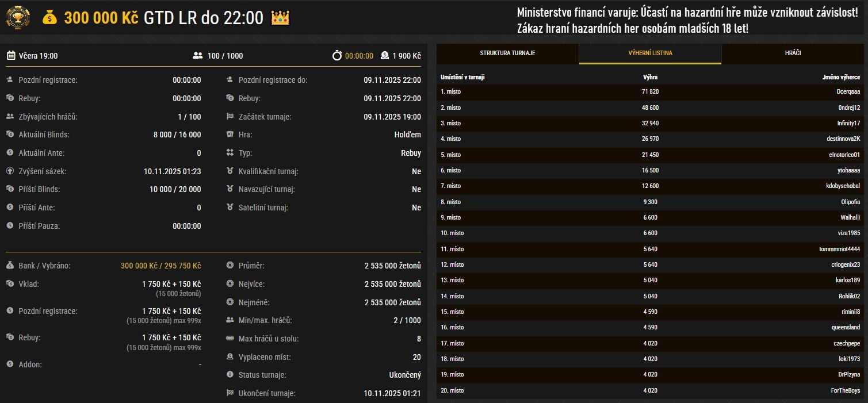Screen dimensions: 868x403
Task: Click the icon beside Min/max. hráčů
Action: (x=230, y=320)
